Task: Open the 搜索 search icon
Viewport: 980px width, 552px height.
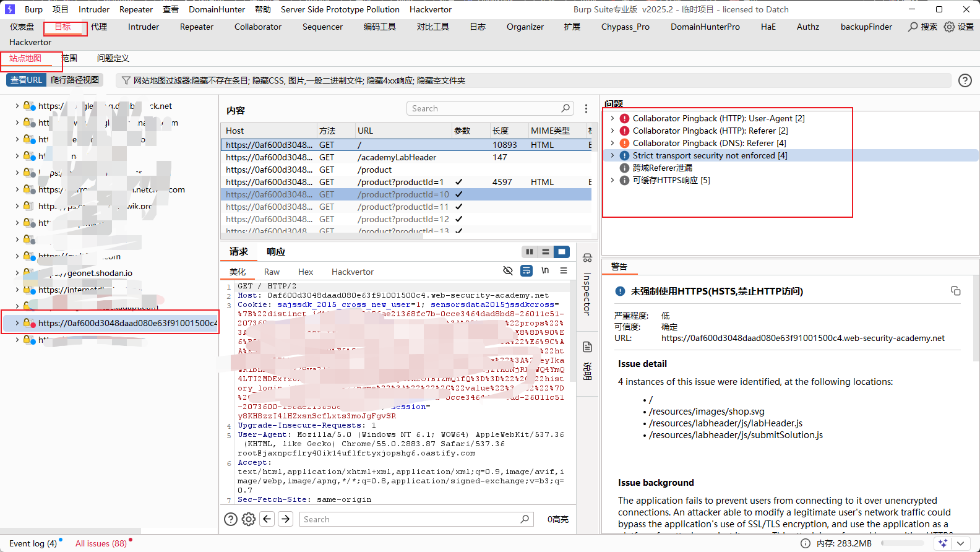Action: click(913, 27)
